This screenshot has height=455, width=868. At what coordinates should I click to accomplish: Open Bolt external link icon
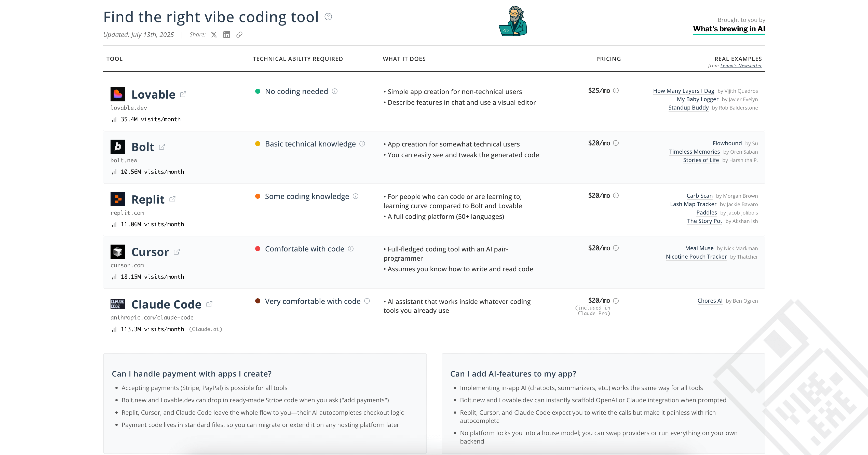point(162,146)
